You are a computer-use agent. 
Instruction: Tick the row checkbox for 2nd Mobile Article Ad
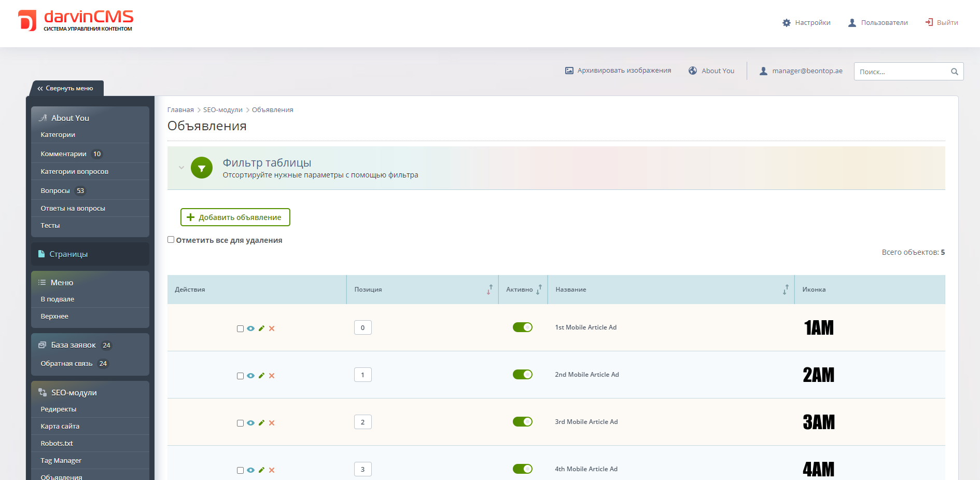coord(240,376)
